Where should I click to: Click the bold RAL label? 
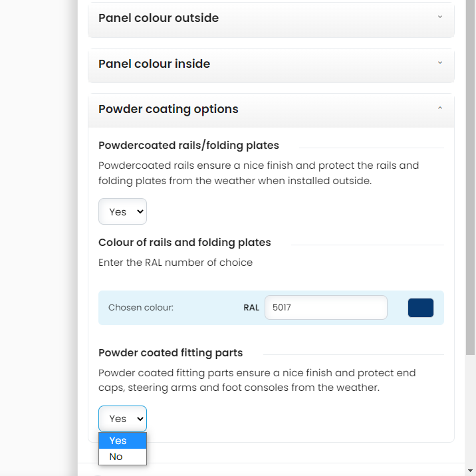click(251, 308)
